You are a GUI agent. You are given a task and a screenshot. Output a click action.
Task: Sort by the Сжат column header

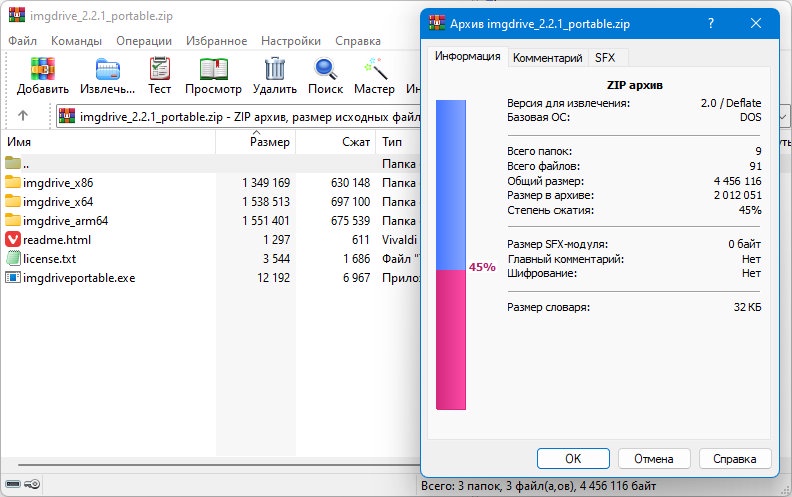point(336,142)
